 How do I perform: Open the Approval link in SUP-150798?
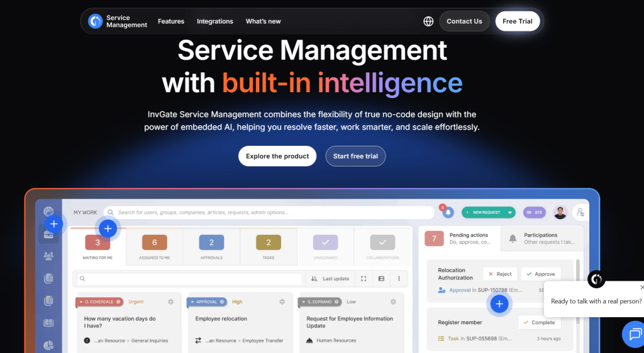[x=460, y=290]
